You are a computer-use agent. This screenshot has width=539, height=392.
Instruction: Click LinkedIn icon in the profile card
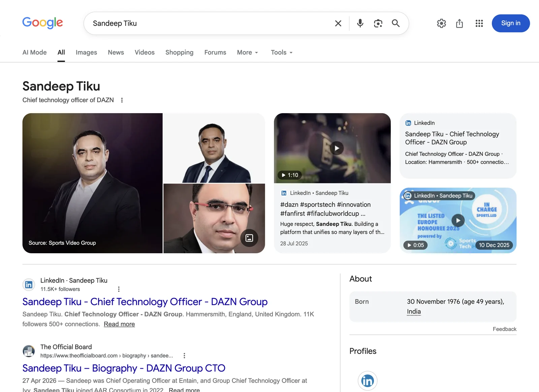tap(408, 123)
